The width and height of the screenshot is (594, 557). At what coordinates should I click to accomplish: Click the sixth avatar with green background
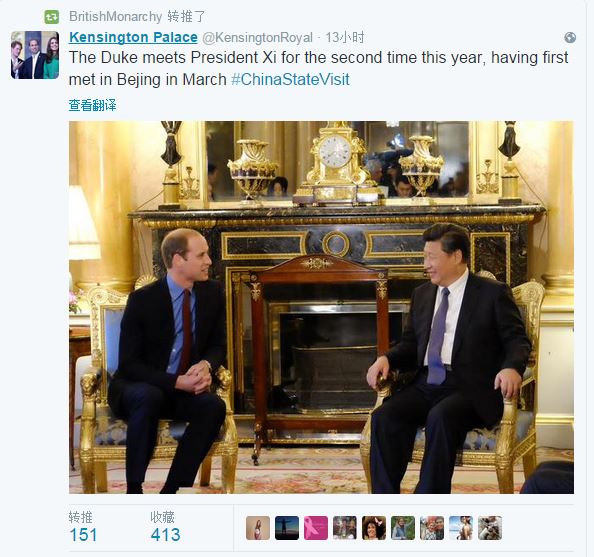tap(403, 528)
